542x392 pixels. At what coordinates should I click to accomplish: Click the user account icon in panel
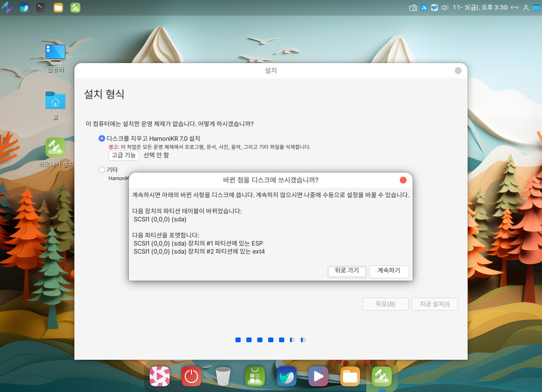[x=526, y=8]
